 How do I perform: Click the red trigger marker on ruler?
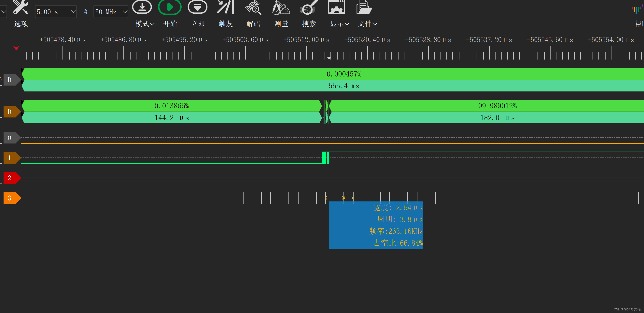(16, 48)
